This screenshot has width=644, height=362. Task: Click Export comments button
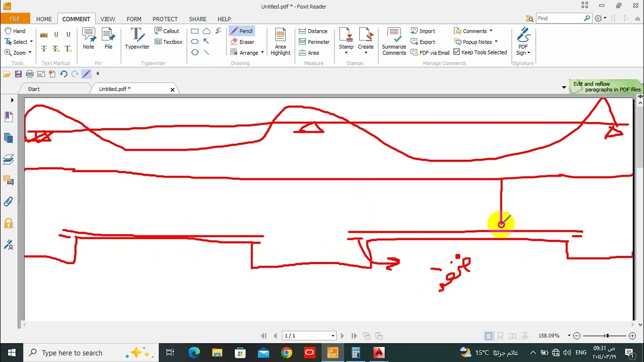tap(423, 42)
